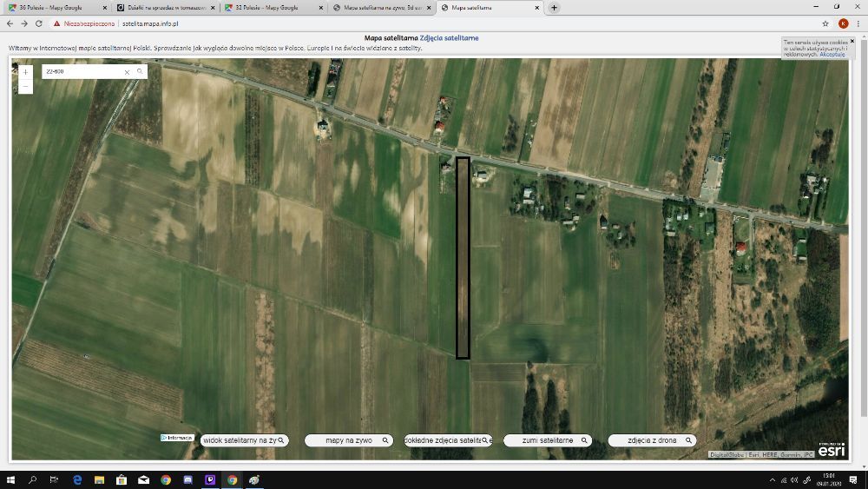The width and height of the screenshot is (868, 489).
Task: Switch to the '36 Polesie – Mapy Google' tab
Action: pyautogui.click(x=56, y=8)
